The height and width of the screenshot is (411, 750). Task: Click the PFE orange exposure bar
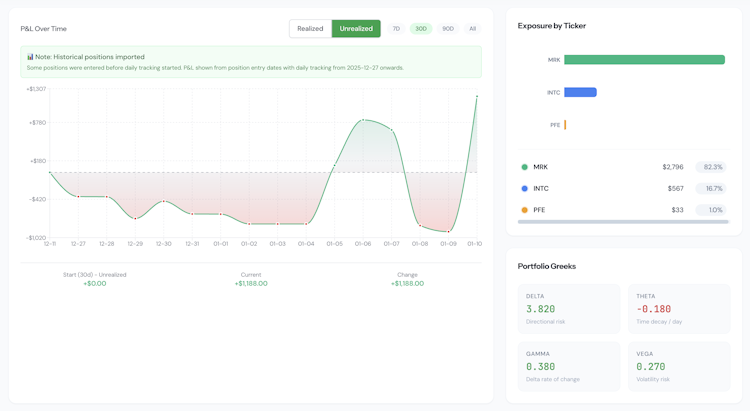(x=565, y=125)
